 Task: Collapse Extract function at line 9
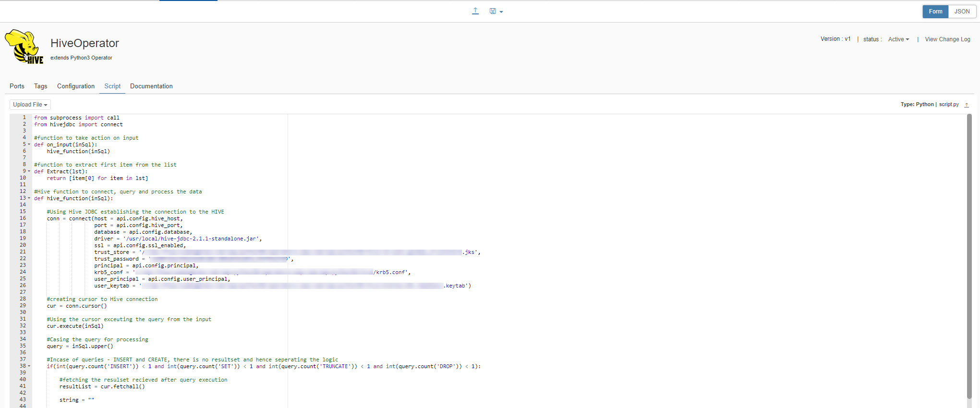point(29,171)
